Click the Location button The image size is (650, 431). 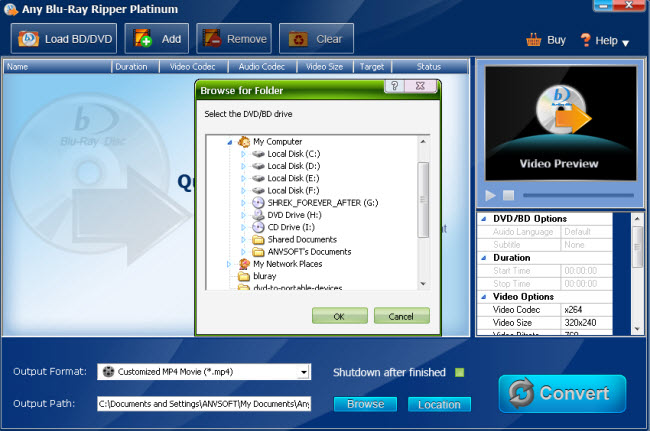[x=439, y=404]
